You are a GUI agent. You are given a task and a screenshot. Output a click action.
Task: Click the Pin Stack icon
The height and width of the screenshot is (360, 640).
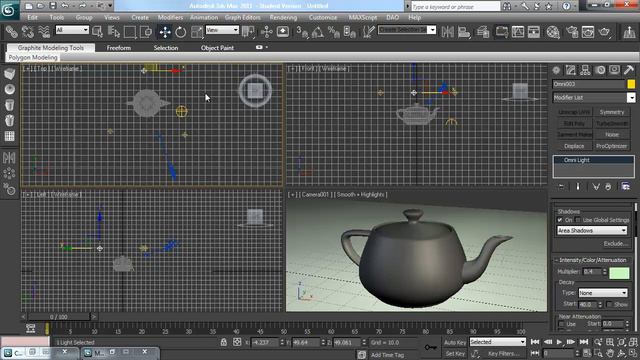click(561, 187)
